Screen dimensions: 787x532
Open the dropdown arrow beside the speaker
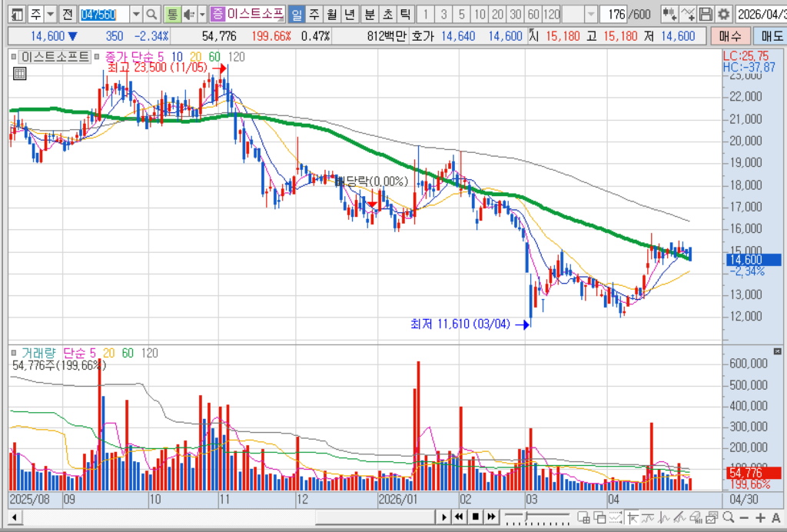(x=202, y=14)
